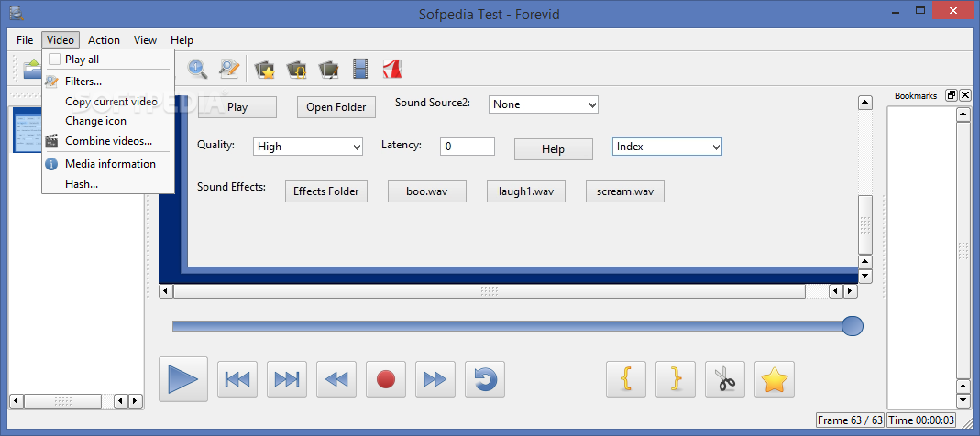Open the Help menu
The width and height of the screenshot is (980, 436).
point(182,40)
